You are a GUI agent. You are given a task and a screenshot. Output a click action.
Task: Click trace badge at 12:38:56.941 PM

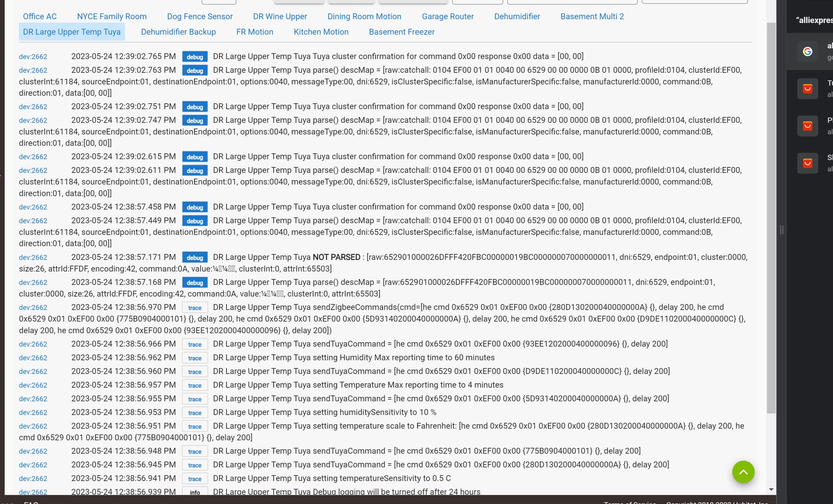(195, 479)
